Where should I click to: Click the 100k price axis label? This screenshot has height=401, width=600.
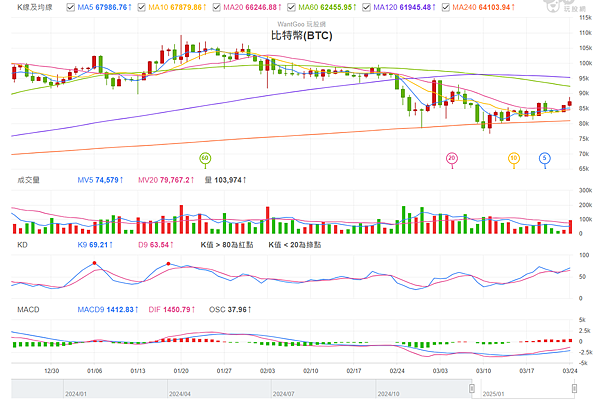pos(585,63)
